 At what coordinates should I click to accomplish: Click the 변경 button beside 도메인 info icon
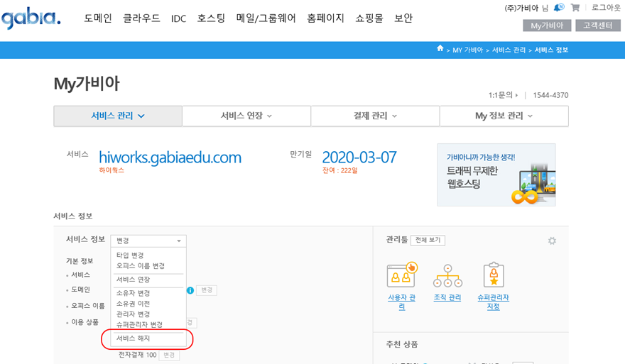pyautogui.click(x=207, y=290)
